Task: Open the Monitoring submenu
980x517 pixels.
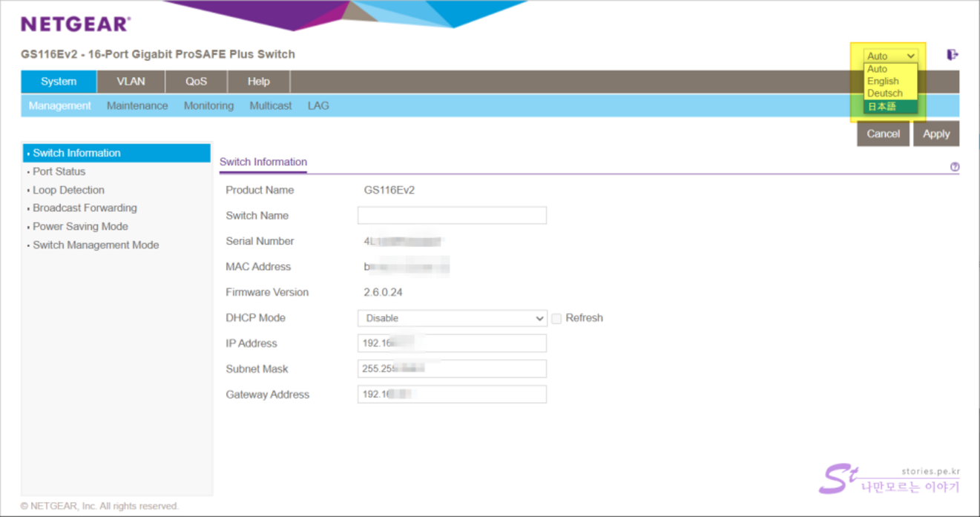Action: [208, 106]
